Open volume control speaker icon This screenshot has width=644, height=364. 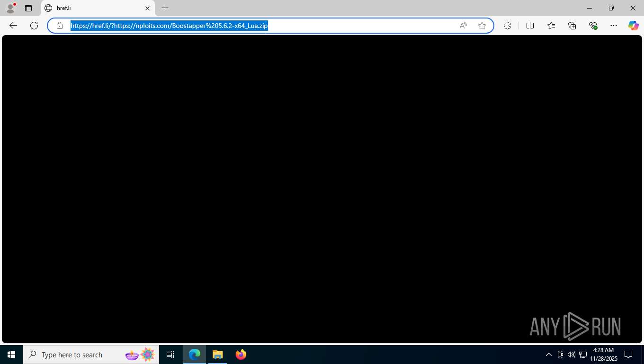pos(572,355)
